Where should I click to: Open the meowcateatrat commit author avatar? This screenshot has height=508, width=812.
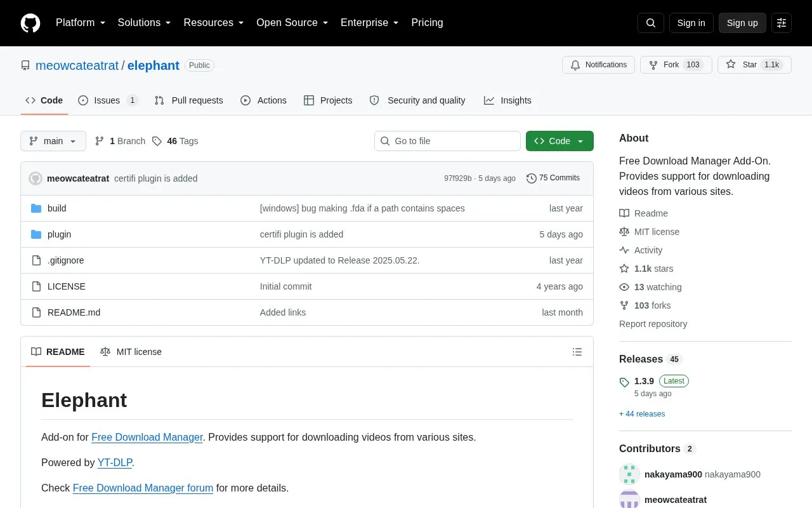(x=36, y=178)
